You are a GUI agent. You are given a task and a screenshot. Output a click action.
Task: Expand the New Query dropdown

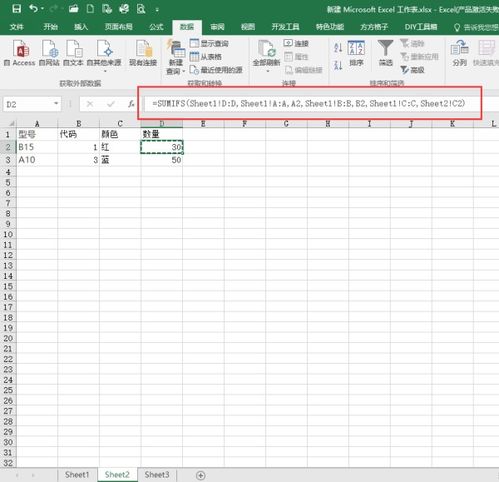click(x=183, y=71)
